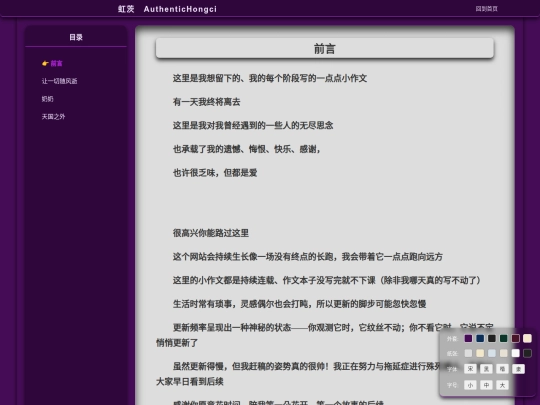
Task: Set font size to 小 (small)
Action: 470,385
